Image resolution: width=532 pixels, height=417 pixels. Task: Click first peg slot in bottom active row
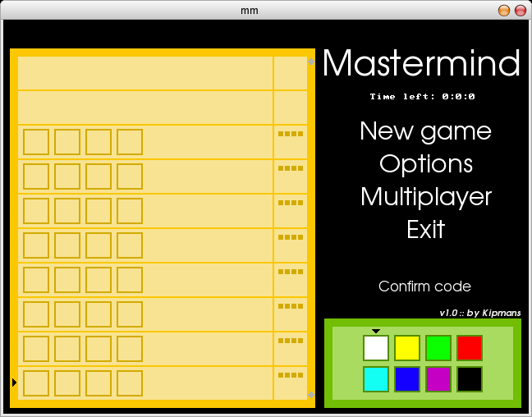click(36, 383)
